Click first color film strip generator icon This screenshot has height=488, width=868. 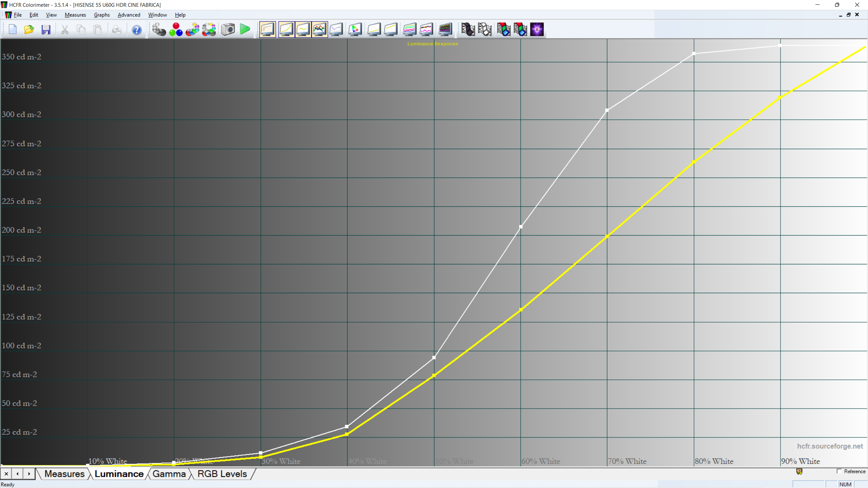pos(504,29)
